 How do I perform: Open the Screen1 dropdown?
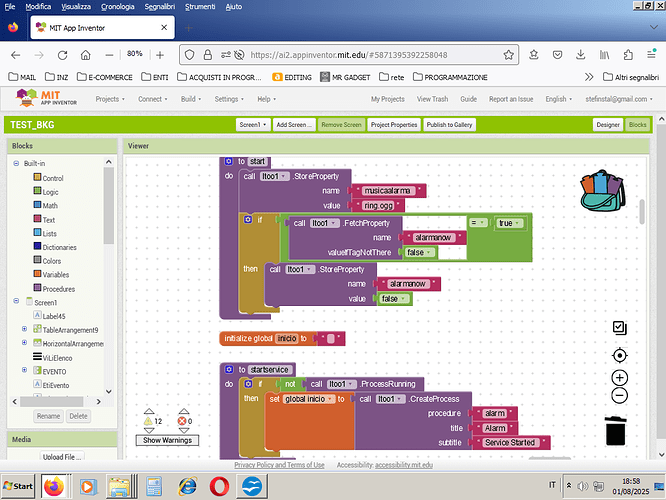(253, 125)
